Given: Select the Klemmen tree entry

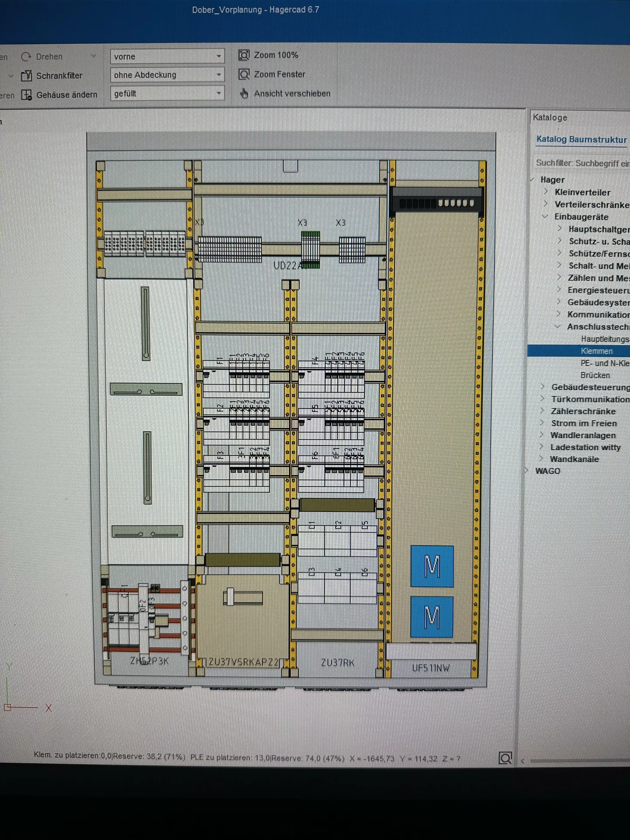Looking at the screenshot, I should 596,351.
